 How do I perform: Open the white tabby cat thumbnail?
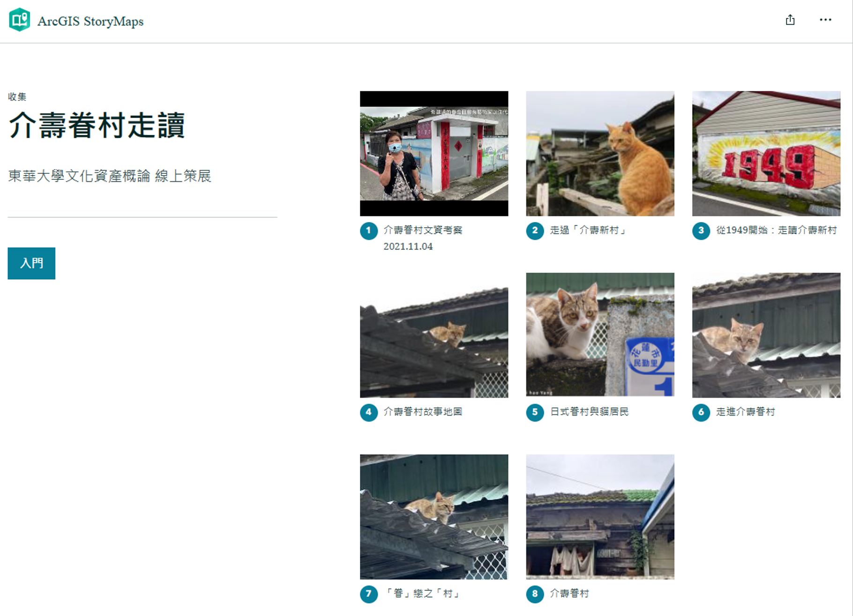[600, 335]
